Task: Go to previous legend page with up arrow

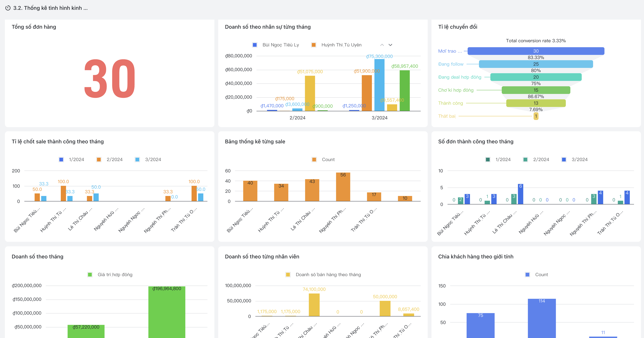Action: point(382,45)
